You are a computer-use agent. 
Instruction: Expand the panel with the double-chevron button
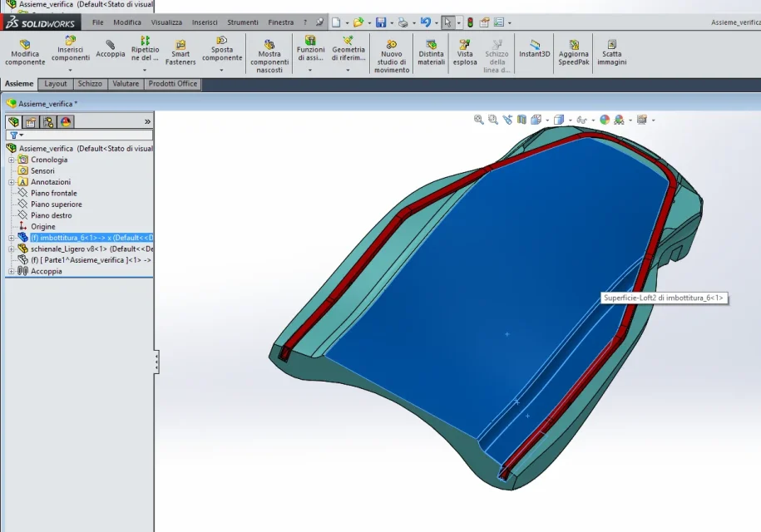[x=147, y=121]
